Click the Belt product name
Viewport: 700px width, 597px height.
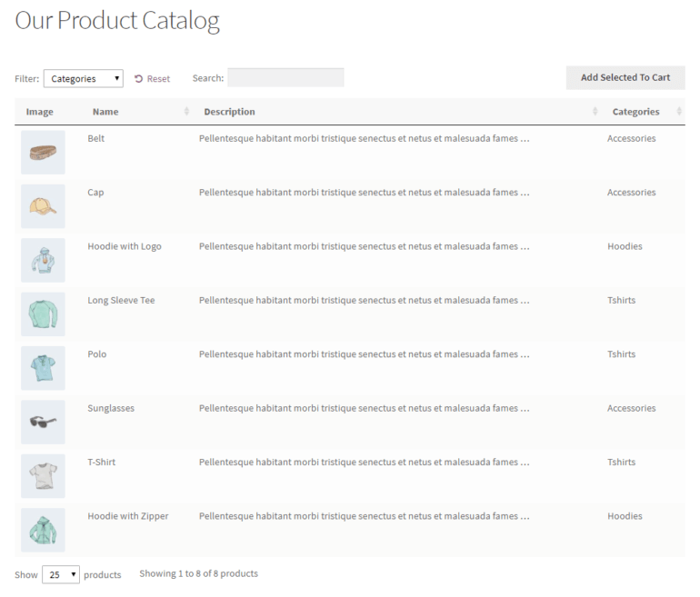pos(96,138)
